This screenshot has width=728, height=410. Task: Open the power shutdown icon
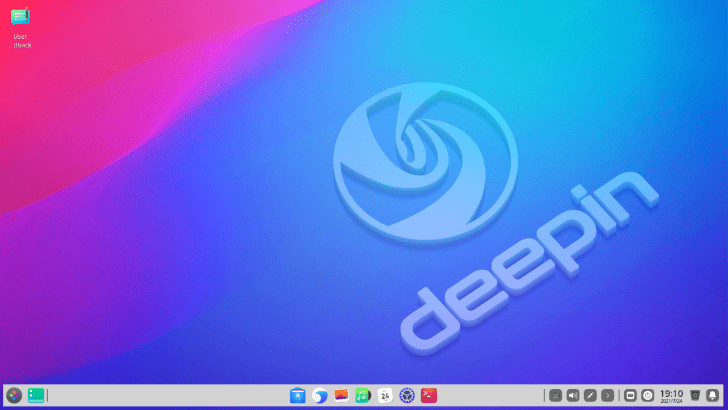point(648,396)
